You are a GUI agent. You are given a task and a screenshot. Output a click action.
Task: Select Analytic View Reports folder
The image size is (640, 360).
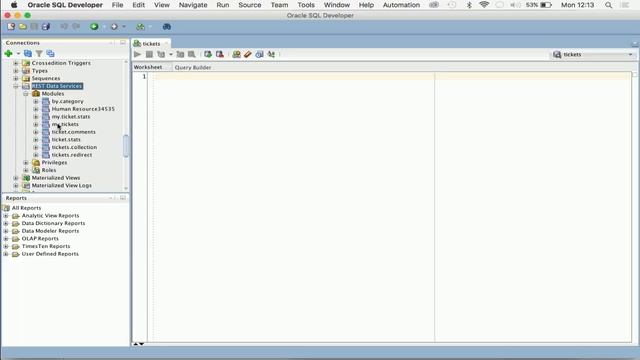(x=50, y=216)
